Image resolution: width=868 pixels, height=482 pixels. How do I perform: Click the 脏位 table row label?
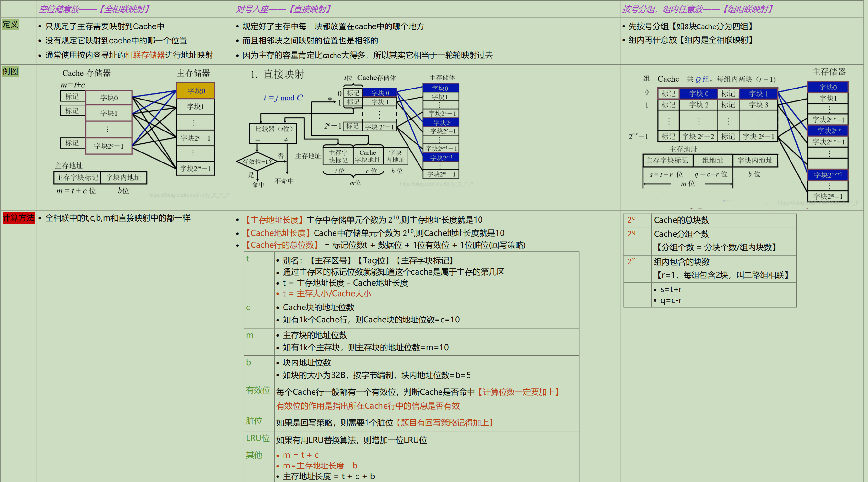coord(254,421)
